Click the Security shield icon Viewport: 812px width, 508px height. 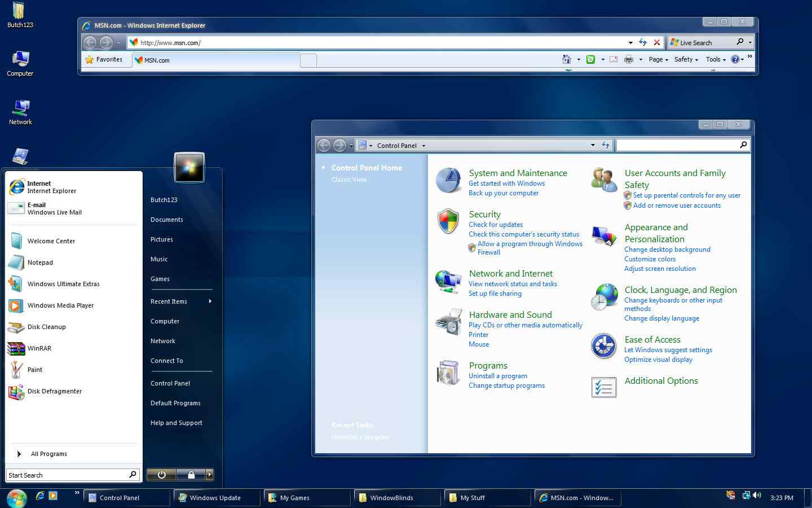[448, 221]
